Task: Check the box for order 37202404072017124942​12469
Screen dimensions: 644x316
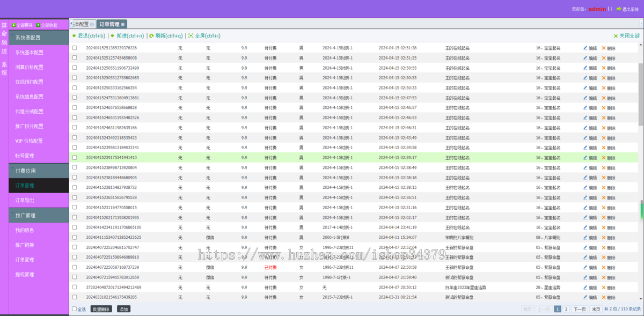Action: click(x=75, y=288)
